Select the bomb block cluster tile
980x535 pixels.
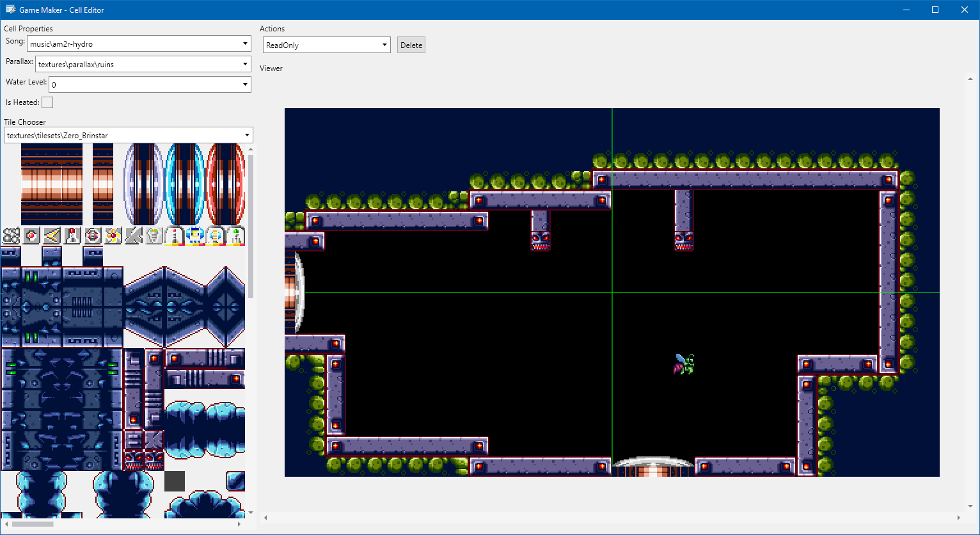11,236
